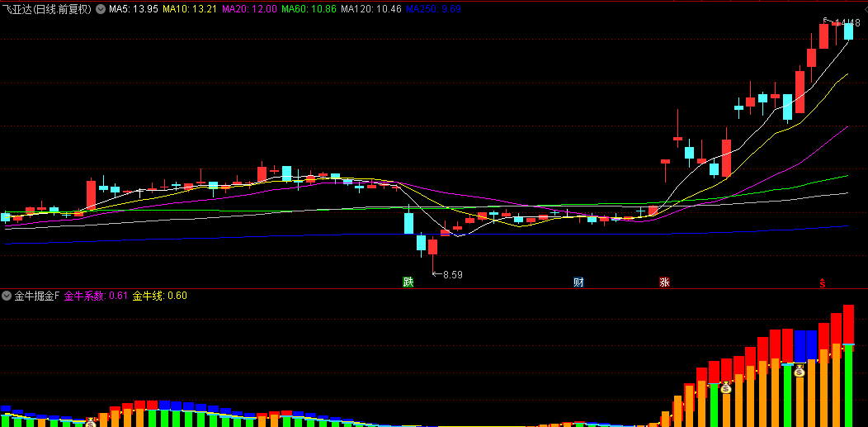Click the leftmost money bag signal icon

click(x=92, y=422)
